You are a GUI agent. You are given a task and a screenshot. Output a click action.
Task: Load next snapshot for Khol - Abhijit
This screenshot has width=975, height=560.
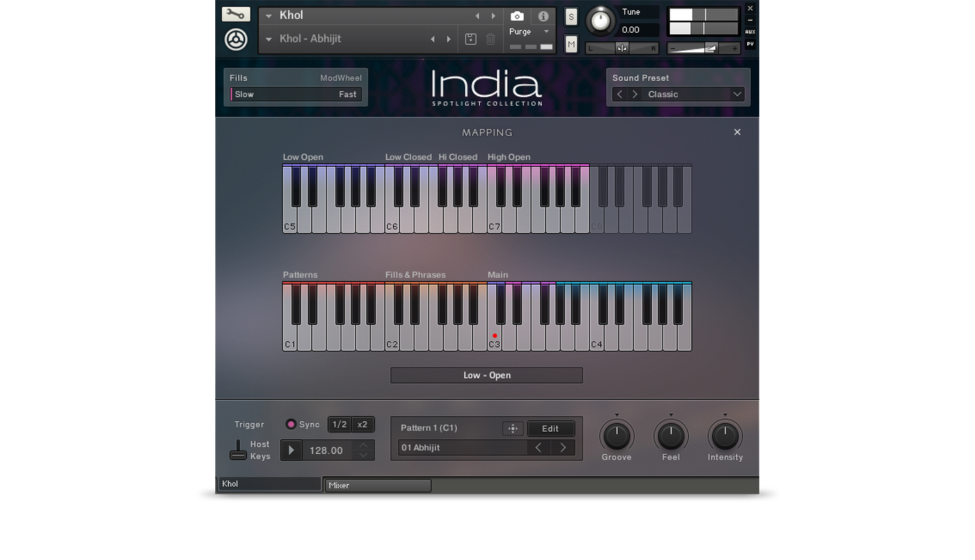point(448,39)
